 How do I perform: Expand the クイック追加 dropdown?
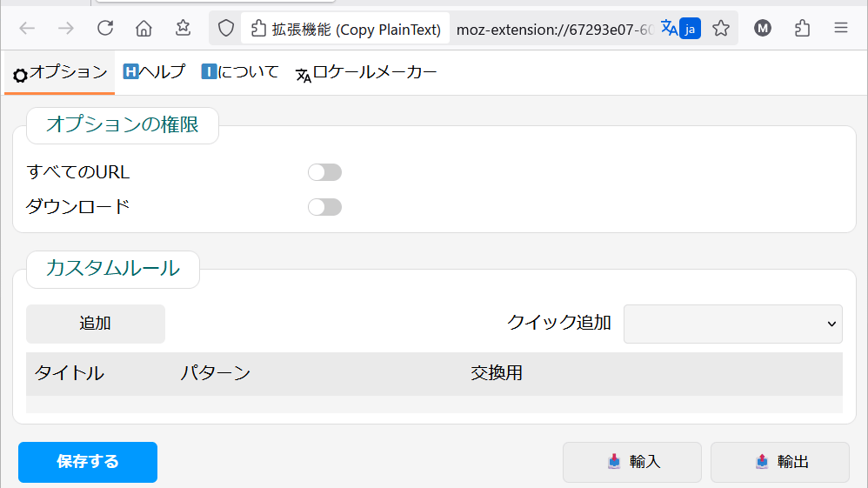click(x=733, y=324)
